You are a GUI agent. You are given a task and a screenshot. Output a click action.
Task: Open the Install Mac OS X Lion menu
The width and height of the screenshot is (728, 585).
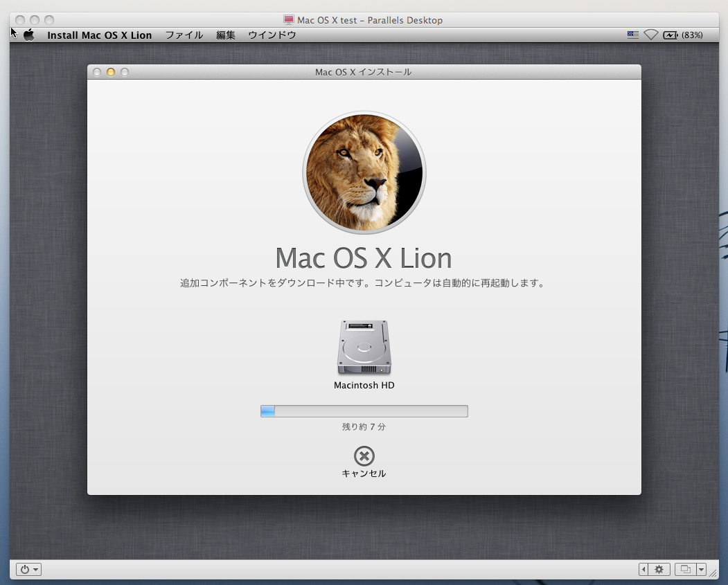click(x=99, y=35)
